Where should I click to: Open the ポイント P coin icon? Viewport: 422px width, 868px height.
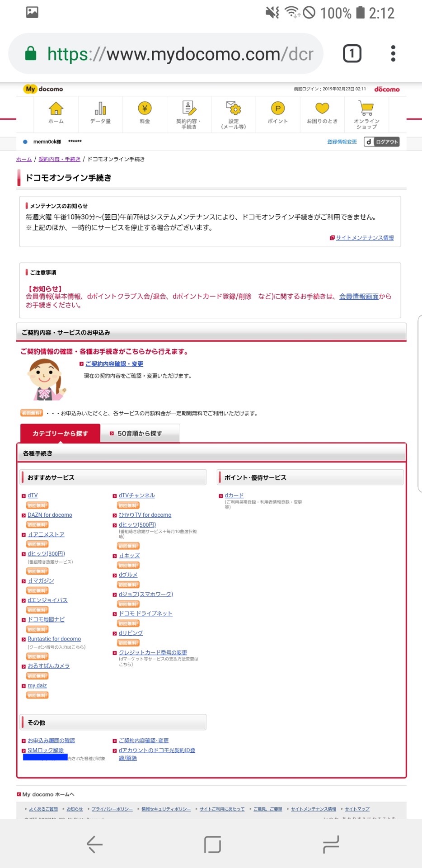(x=278, y=108)
